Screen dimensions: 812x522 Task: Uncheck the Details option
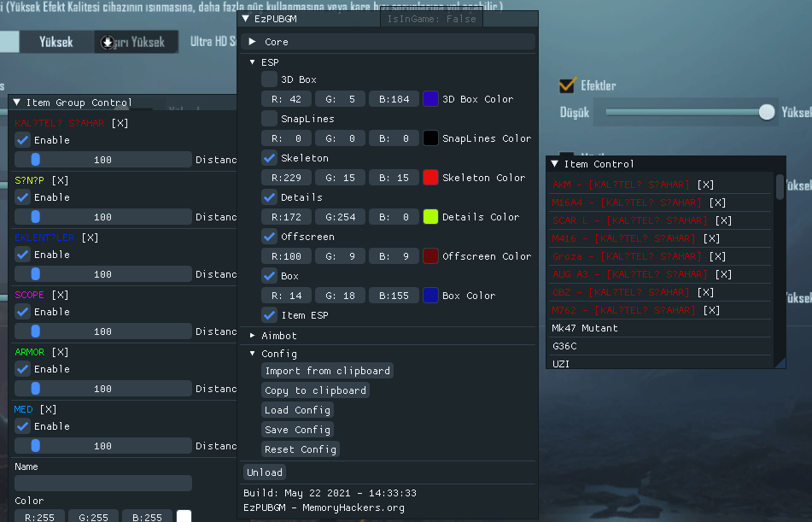[269, 197]
